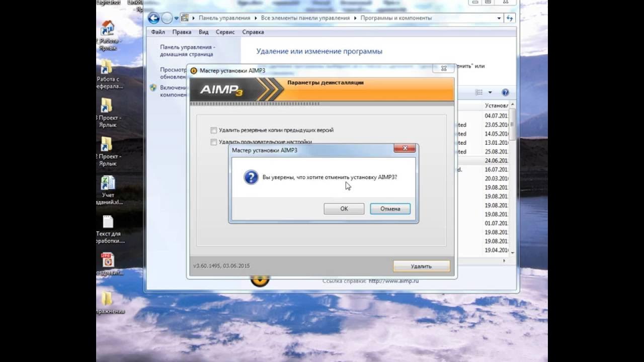Go forward in Control Panel window
The image size is (644, 362).
pos(167,19)
